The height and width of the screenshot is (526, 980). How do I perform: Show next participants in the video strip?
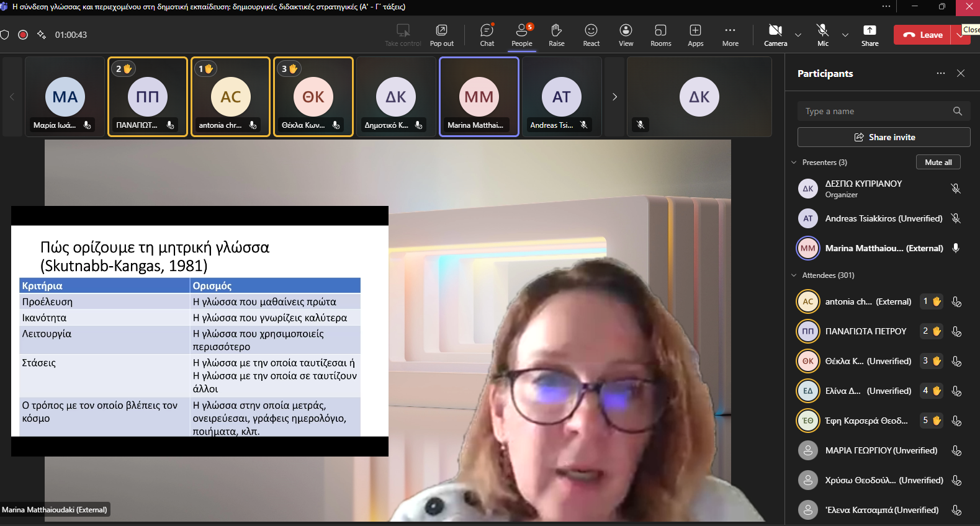pyautogui.click(x=614, y=97)
